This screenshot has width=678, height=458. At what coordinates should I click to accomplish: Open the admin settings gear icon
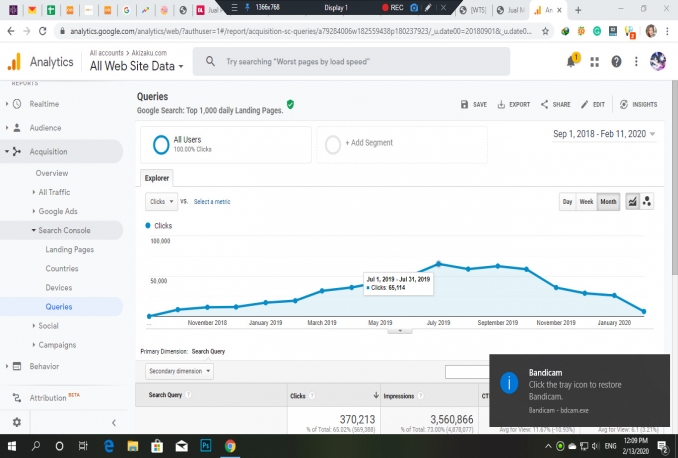pyautogui.click(x=16, y=422)
